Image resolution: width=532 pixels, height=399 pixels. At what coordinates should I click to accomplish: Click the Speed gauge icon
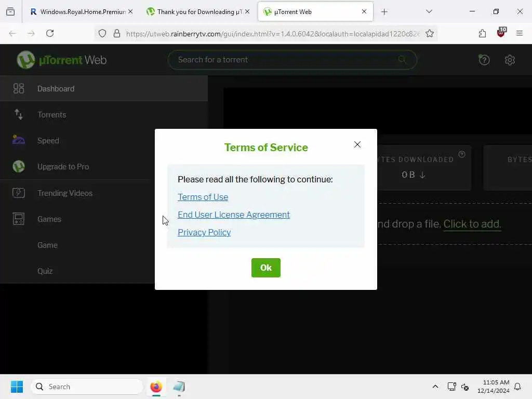[x=18, y=140]
